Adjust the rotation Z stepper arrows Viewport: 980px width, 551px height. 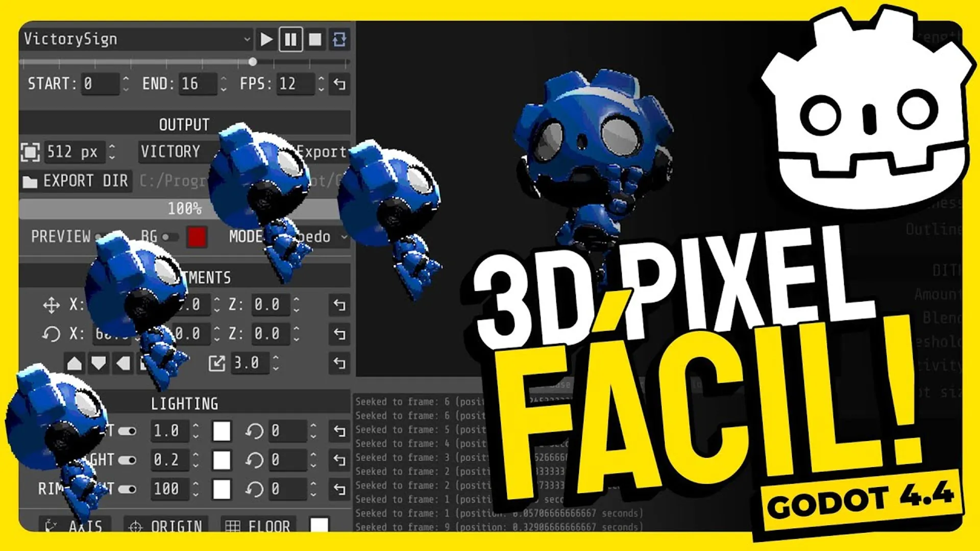297,334
